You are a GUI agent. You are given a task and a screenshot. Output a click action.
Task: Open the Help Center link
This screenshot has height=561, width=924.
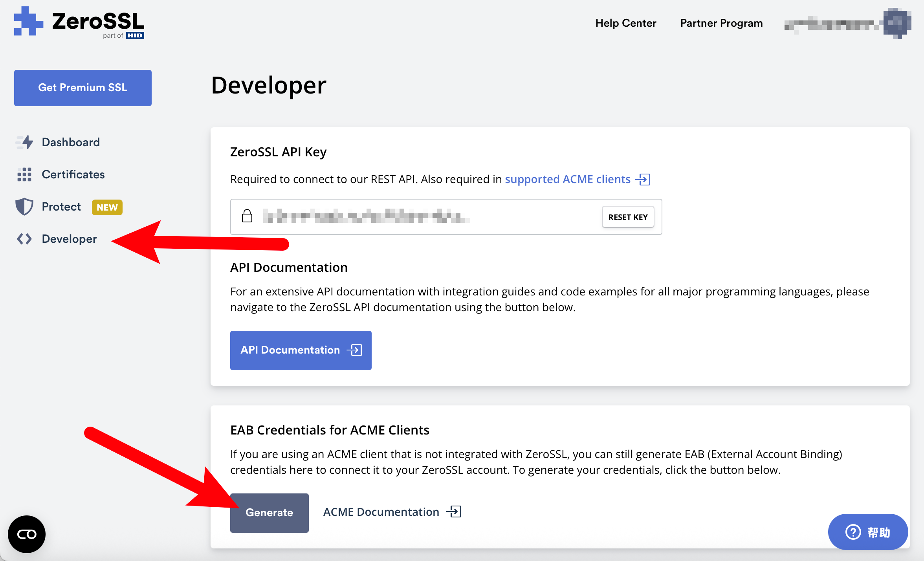point(625,23)
